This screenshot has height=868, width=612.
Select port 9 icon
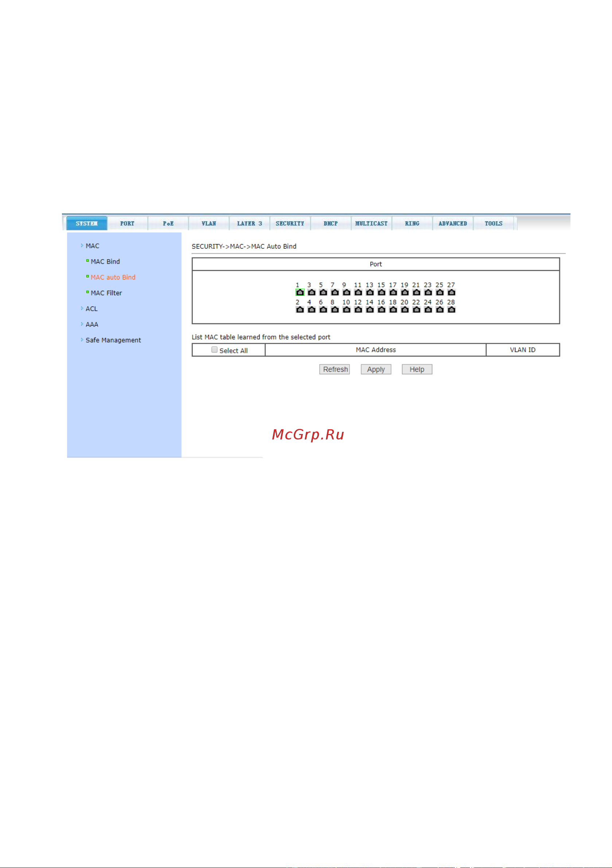point(347,292)
